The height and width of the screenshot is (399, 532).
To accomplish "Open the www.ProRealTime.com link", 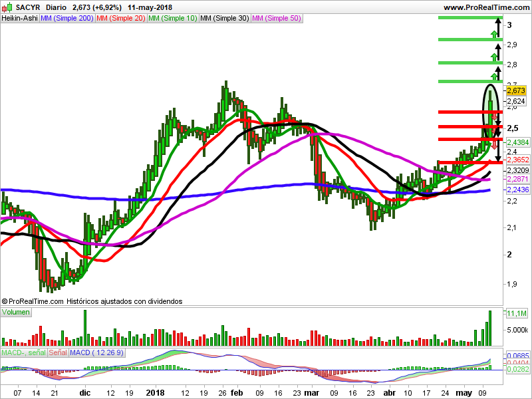I will 485,7.
